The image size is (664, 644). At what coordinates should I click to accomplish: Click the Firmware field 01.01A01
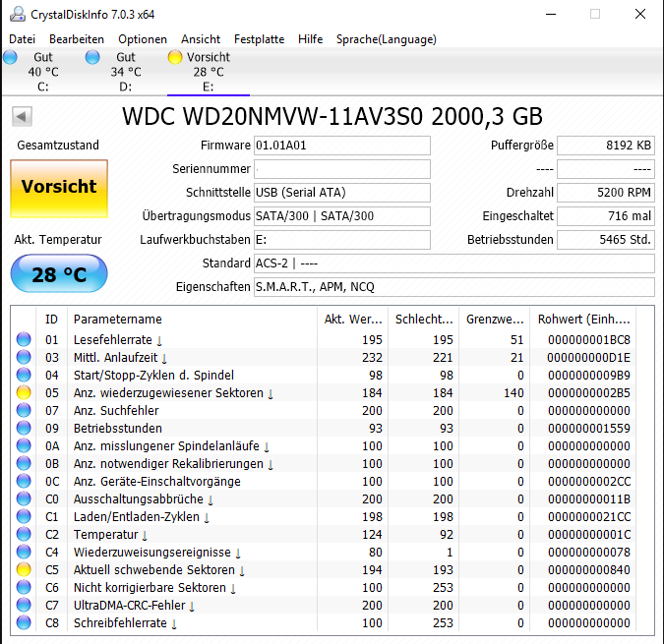341,146
